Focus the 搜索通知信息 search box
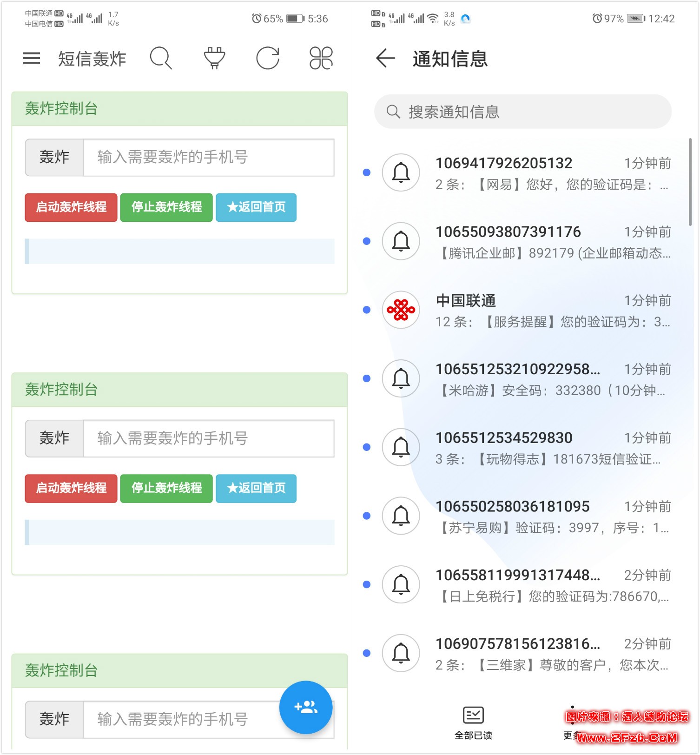The image size is (700, 755). [523, 112]
